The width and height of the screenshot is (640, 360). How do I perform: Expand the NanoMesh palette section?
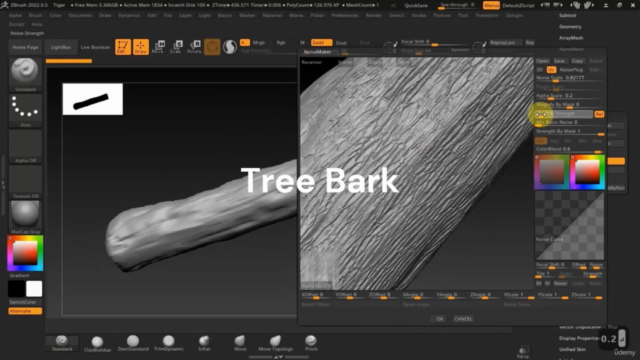tap(571, 49)
